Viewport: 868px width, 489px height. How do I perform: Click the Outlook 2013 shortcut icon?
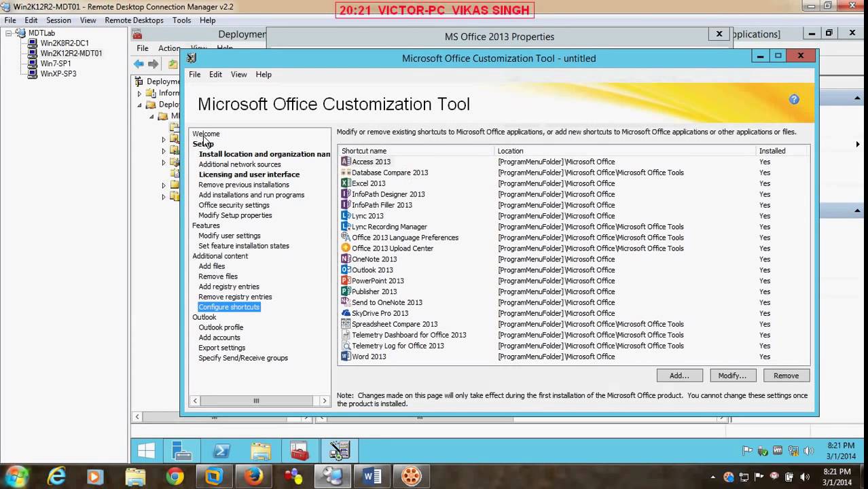(x=346, y=270)
